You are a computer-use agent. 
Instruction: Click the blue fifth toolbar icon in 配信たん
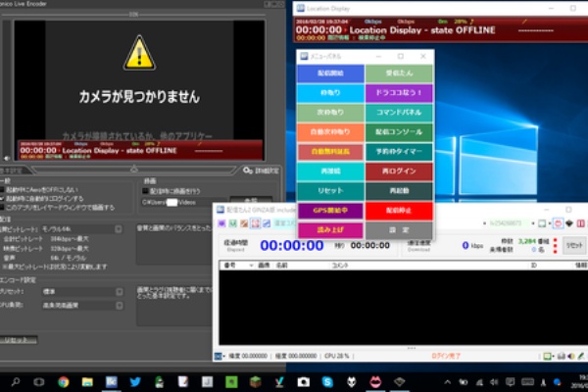click(x=267, y=223)
